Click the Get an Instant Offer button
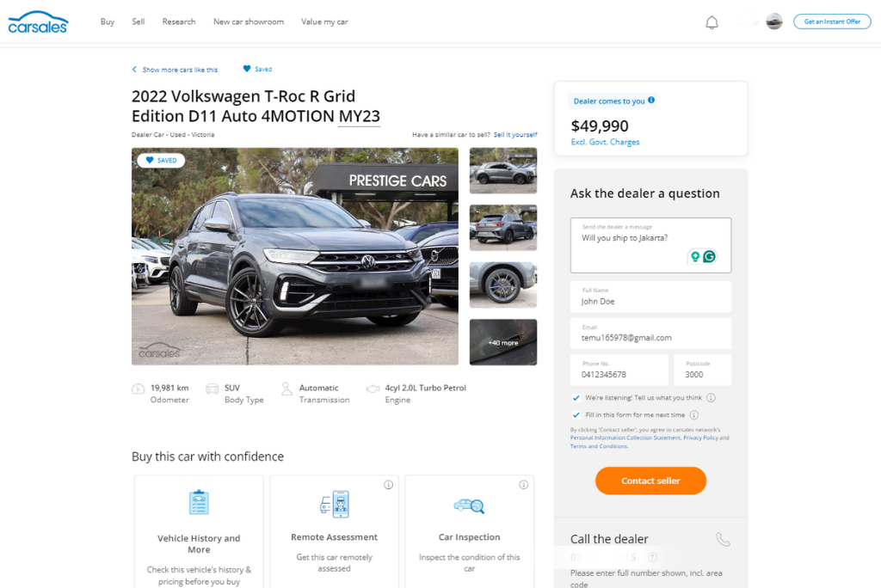The image size is (881, 588). 831,21
